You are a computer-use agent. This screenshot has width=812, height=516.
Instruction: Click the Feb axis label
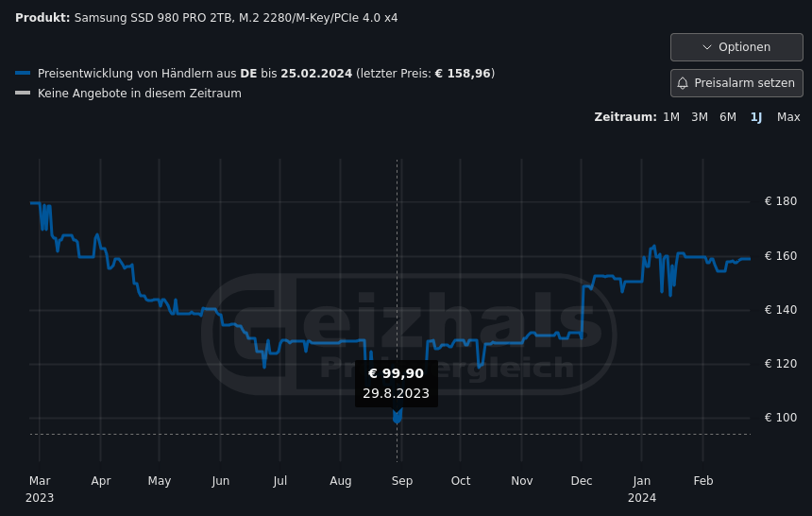pyautogui.click(x=702, y=481)
